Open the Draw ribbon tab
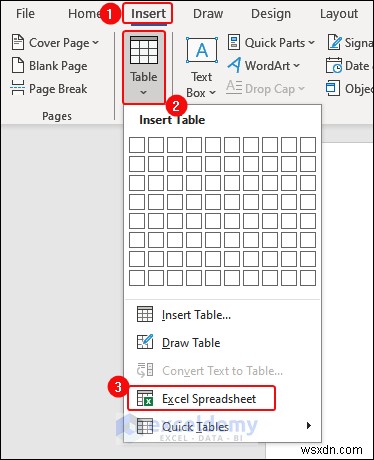This screenshot has height=460, width=374. coord(208,14)
